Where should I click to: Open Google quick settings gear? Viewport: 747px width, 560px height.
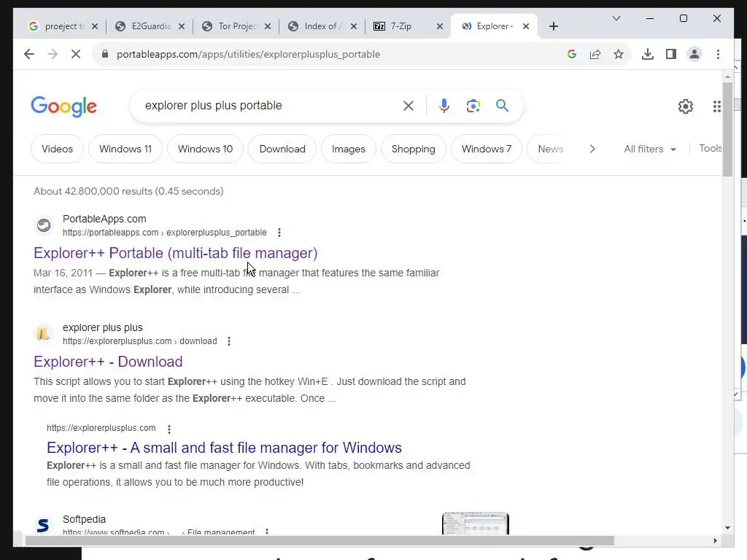point(686,106)
